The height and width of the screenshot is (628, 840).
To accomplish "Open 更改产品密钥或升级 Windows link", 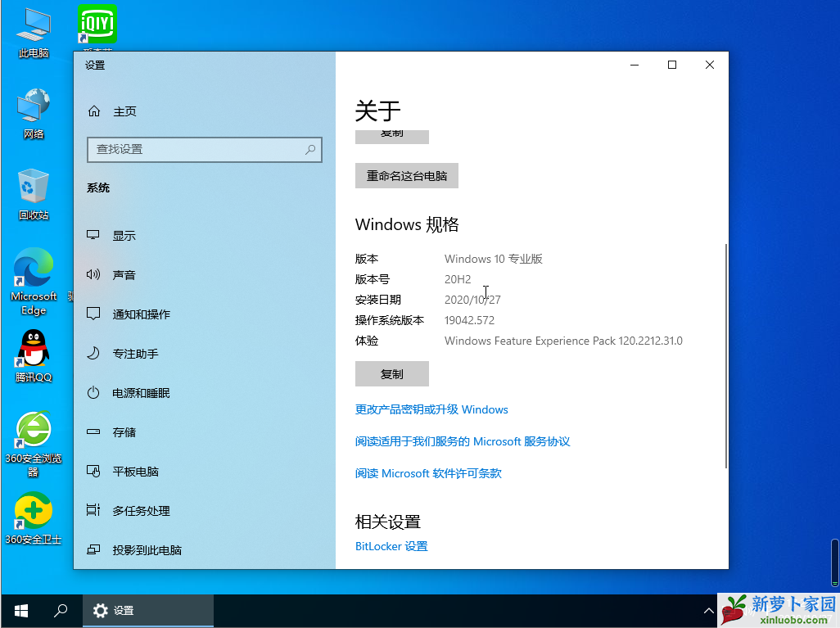I will click(x=431, y=409).
